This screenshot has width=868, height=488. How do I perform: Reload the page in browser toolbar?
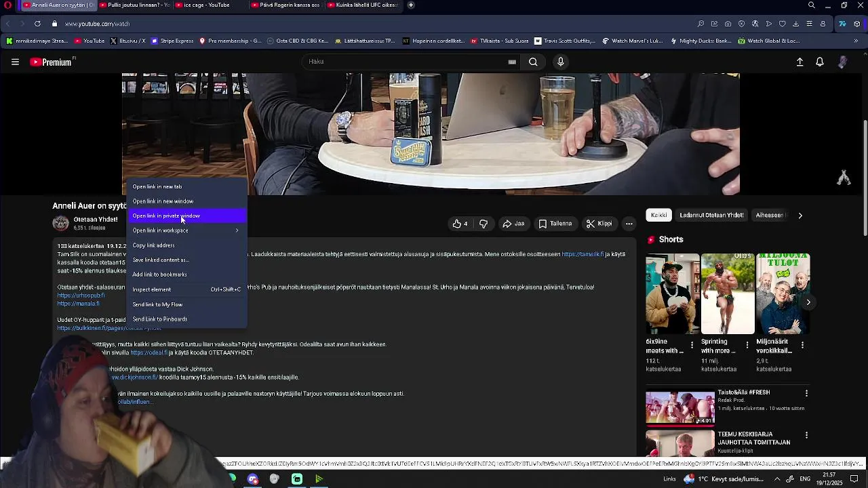click(37, 24)
